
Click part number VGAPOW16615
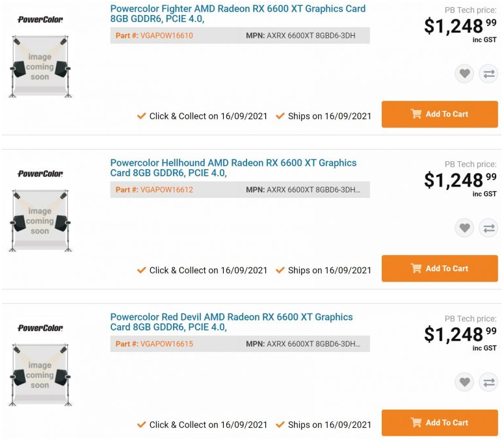point(166,344)
